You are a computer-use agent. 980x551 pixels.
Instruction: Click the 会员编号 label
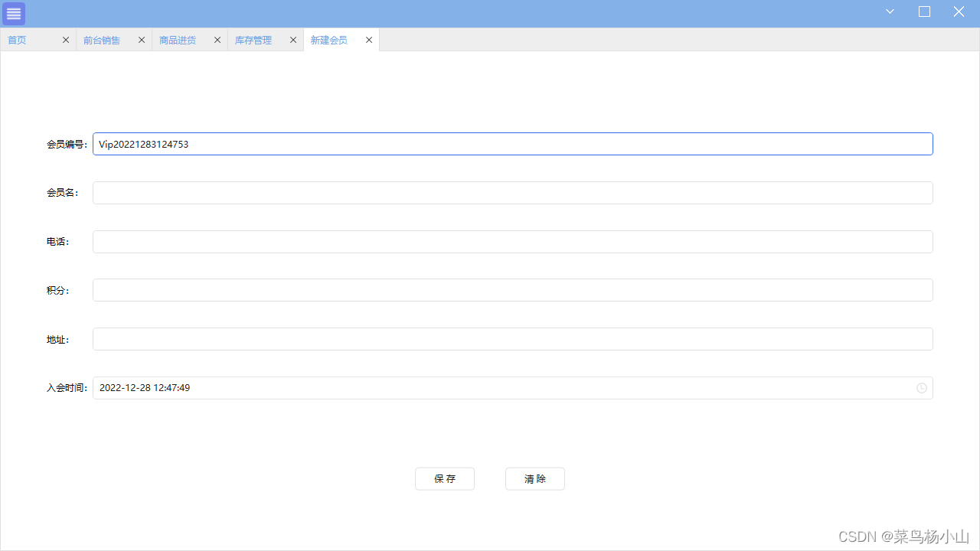coord(67,144)
